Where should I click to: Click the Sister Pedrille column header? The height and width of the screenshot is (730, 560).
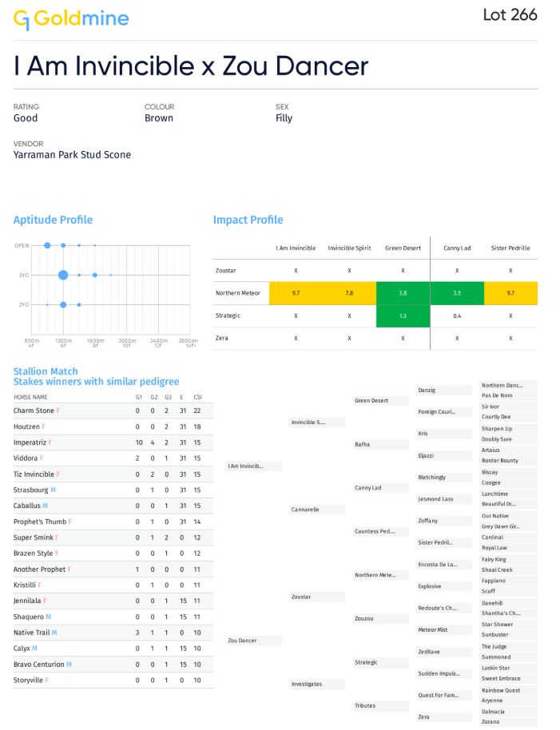click(510, 248)
